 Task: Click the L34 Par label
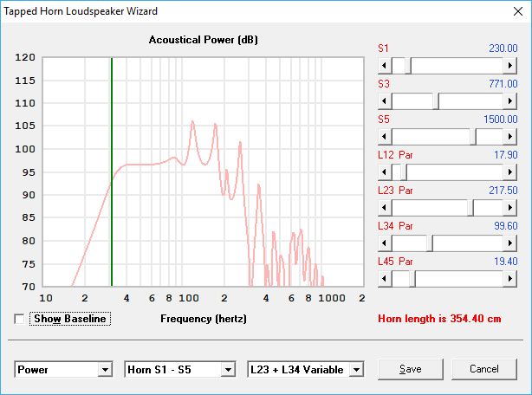[395, 226]
